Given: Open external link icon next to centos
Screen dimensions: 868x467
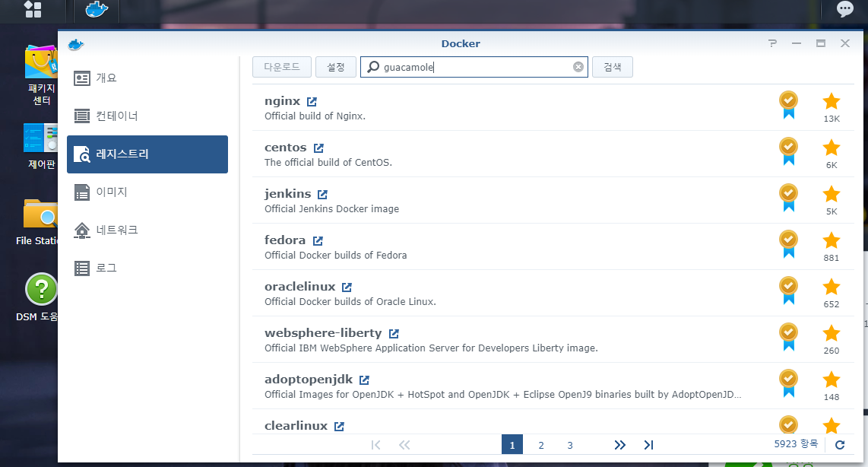Looking at the screenshot, I should [319, 148].
